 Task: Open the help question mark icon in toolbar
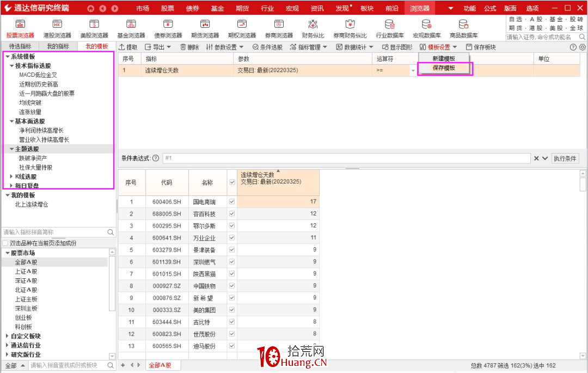[573, 47]
